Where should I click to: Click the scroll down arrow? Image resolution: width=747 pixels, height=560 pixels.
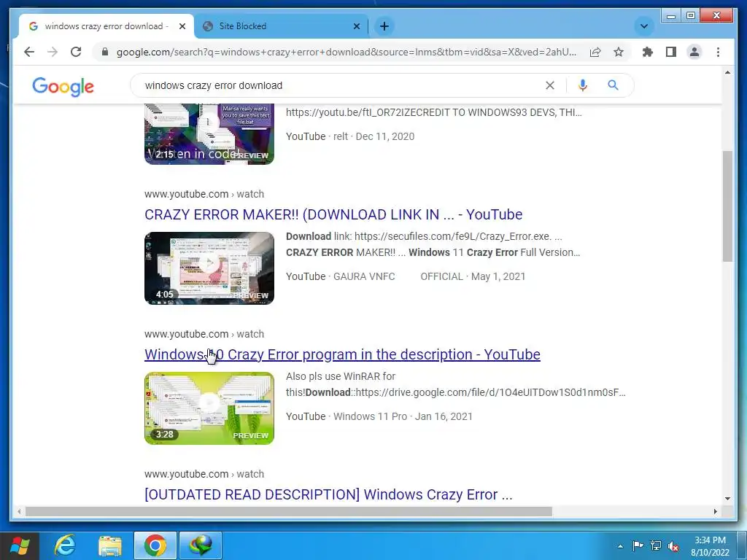[x=727, y=499]
